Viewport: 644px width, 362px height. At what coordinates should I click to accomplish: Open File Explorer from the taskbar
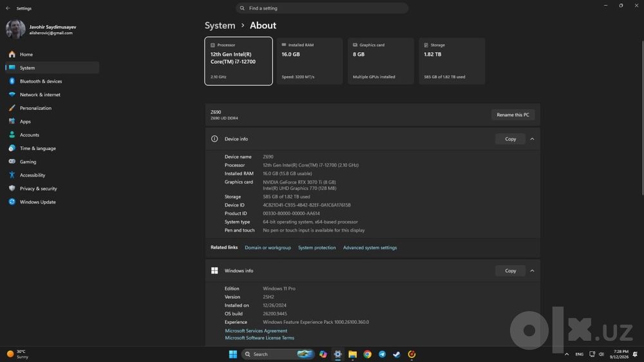(352, 354)
